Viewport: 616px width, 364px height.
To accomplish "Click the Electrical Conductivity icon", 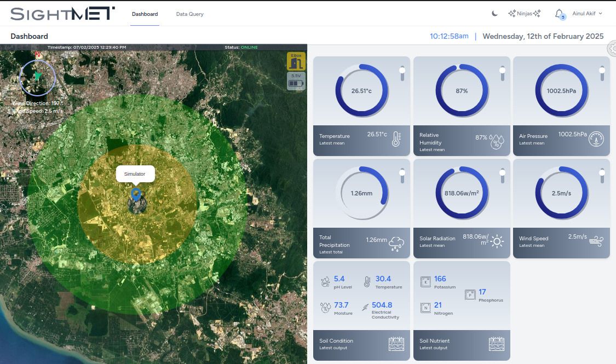I will coord(365,307).
